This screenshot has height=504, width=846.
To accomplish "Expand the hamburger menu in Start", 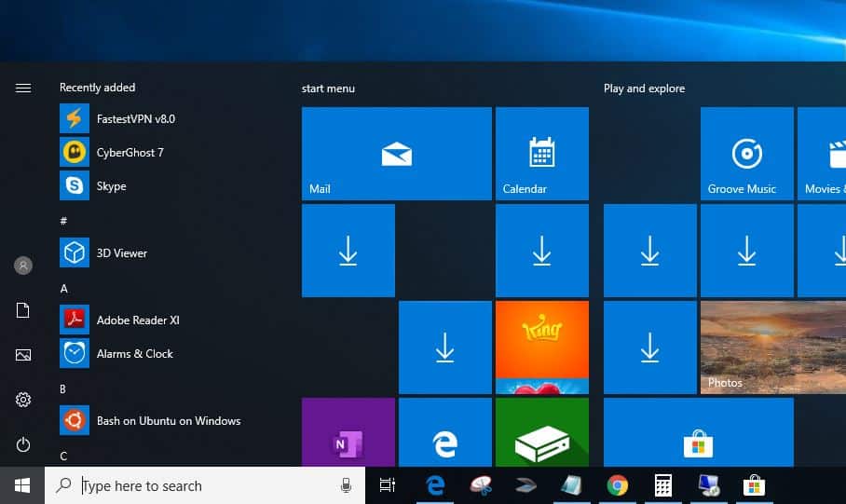I will 23,88.
